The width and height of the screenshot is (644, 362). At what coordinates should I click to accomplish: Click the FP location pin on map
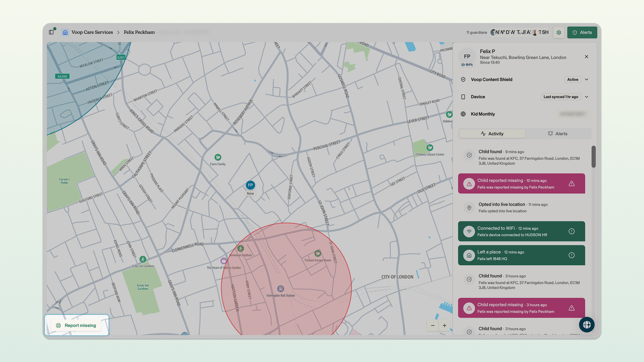coord(250,185)
